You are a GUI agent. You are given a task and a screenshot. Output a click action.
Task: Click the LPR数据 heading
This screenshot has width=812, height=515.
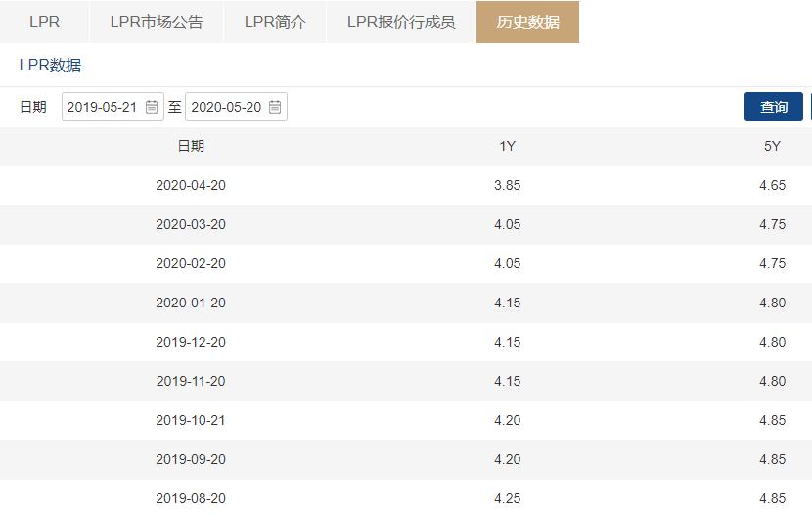50,66
